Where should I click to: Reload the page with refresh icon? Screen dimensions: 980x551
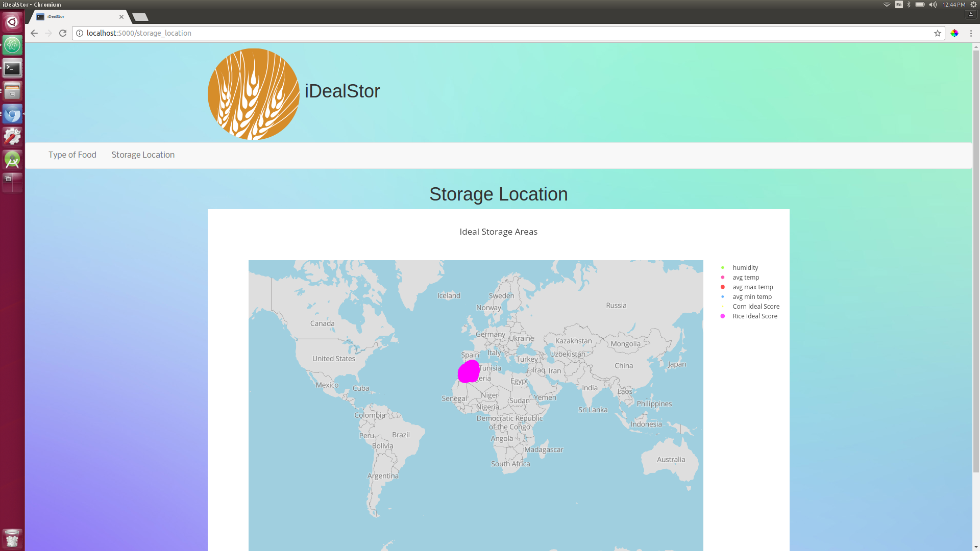coord(63,33)
